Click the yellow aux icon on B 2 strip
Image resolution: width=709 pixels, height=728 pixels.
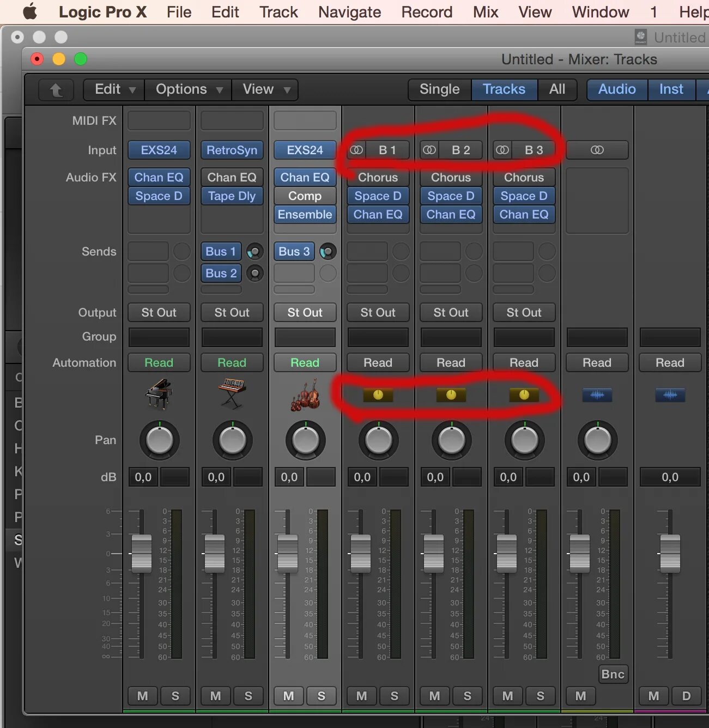(451, 395)
